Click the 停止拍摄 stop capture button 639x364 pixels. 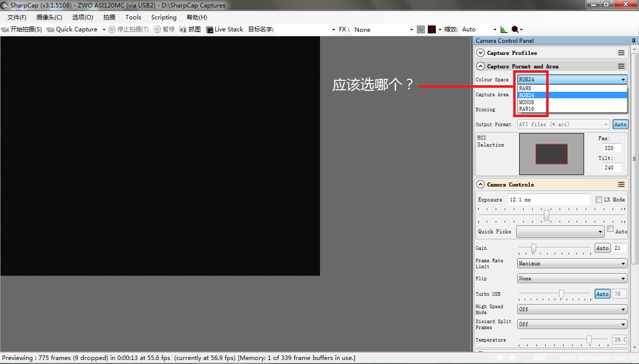pos(128,29)
